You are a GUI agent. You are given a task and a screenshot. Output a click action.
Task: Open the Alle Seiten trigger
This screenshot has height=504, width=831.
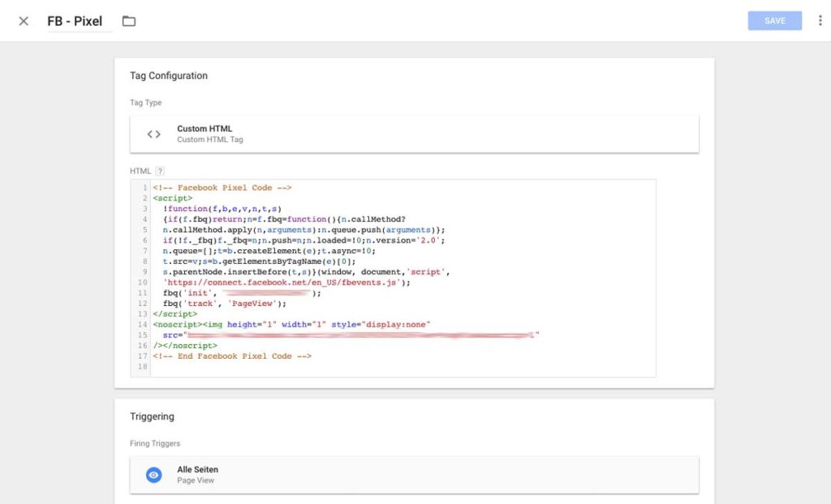[x=414, y=475]
